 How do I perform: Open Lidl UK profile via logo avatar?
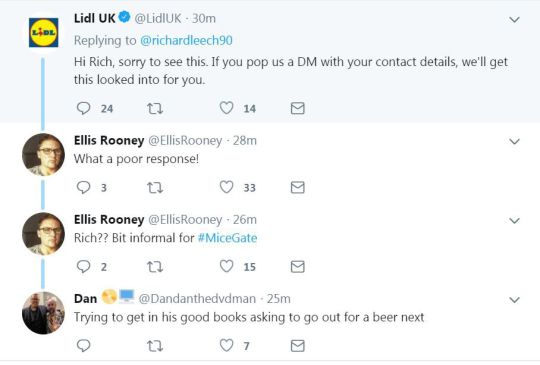tap(43, 33)
